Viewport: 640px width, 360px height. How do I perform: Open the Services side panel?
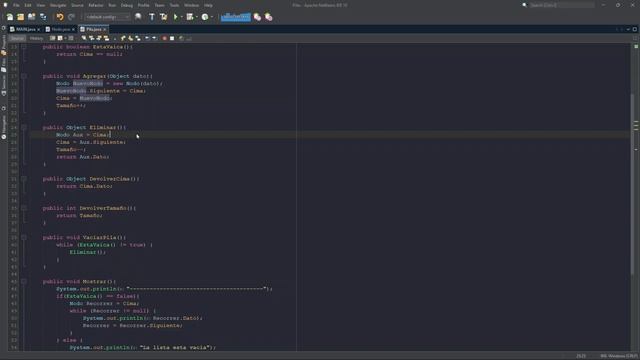pyautogui.click(x=4, y=86)
